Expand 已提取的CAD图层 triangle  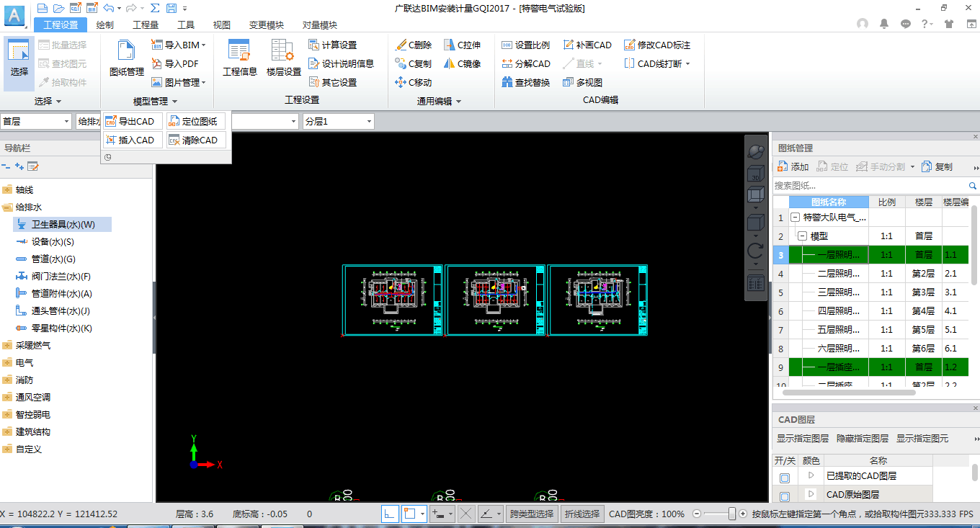point(811,475)
